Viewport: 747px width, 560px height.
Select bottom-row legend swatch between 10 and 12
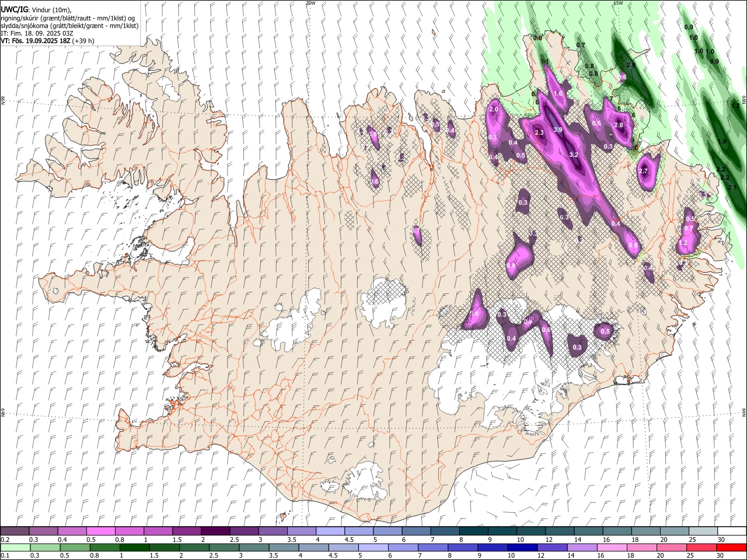522,547
